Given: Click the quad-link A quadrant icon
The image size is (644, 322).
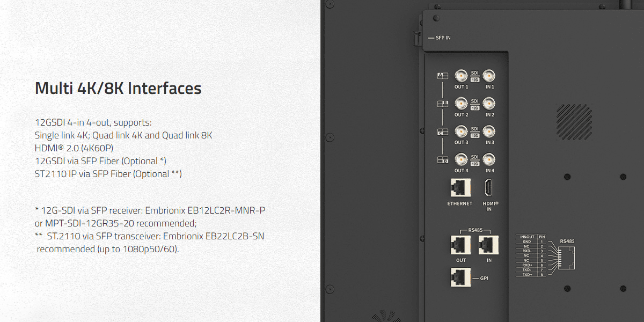Looking at the screenshot, I should click(443, 76).
